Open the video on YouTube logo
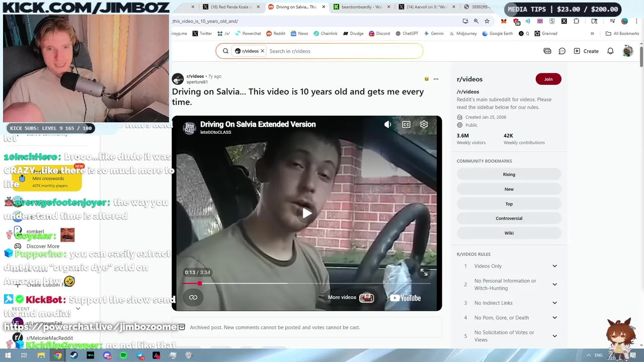The width and height of the screenshot is (644, 362). pos(406,298)
